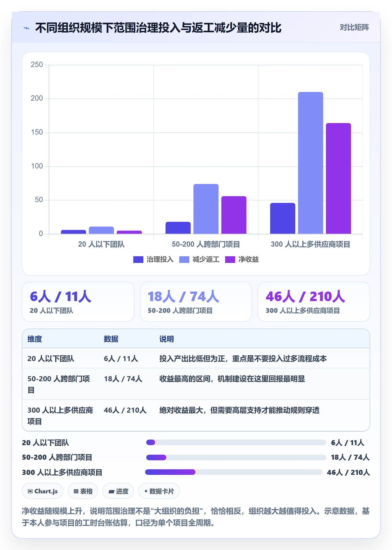
Task: Click table cell 收益最高的区间
Action: (232, 379)
